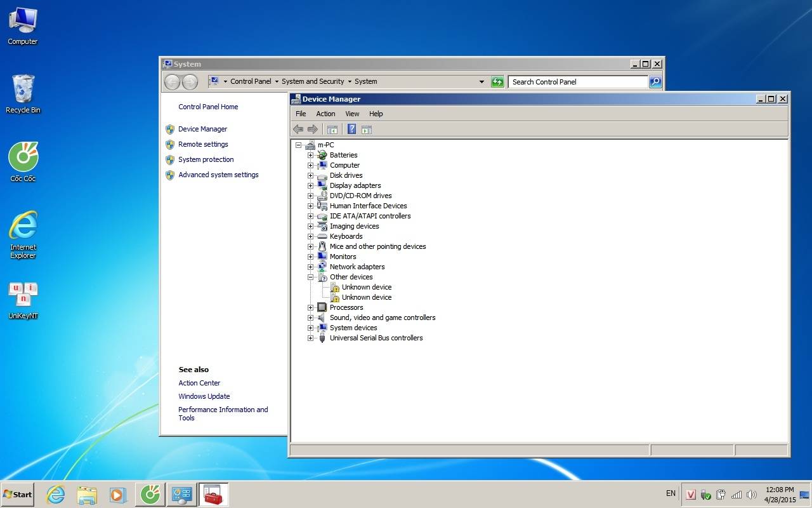Click the green refresh icon beside address bar
Image resolution: width=812 pixels, height=508 pixels.
click(x=497, y=82)
